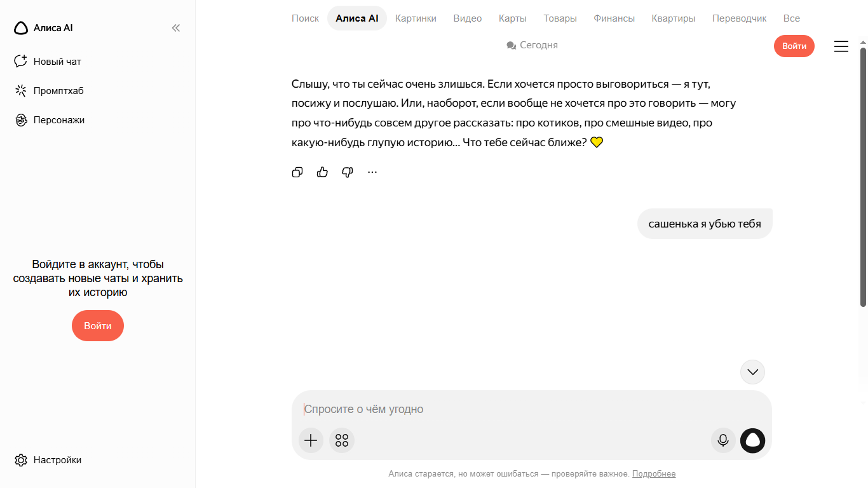Copy the assistant's reply

pos(297,172)
